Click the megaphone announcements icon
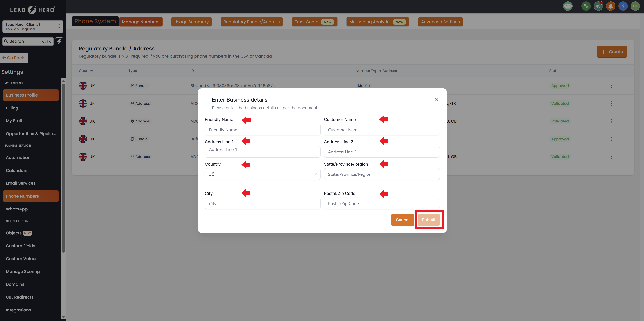 tap(598, 6)
